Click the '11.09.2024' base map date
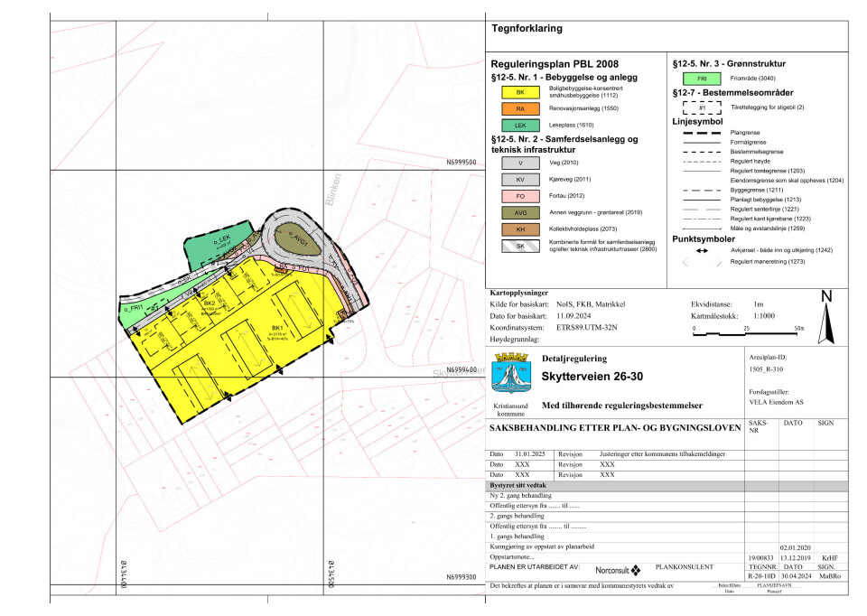The height and width of the screenshot is (616, 867). coord(573,316)
